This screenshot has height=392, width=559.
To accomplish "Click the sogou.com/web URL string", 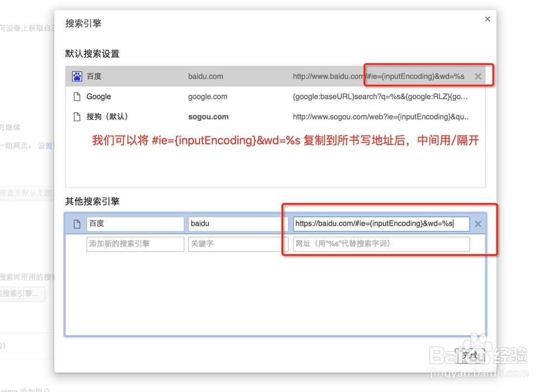I will click(x=381, y=117).
